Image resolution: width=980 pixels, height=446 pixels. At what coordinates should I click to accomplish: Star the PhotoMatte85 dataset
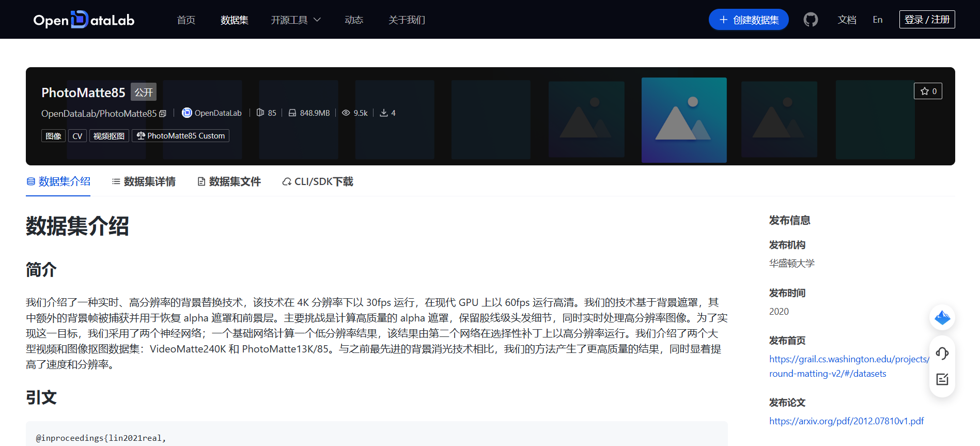(928, 91)
